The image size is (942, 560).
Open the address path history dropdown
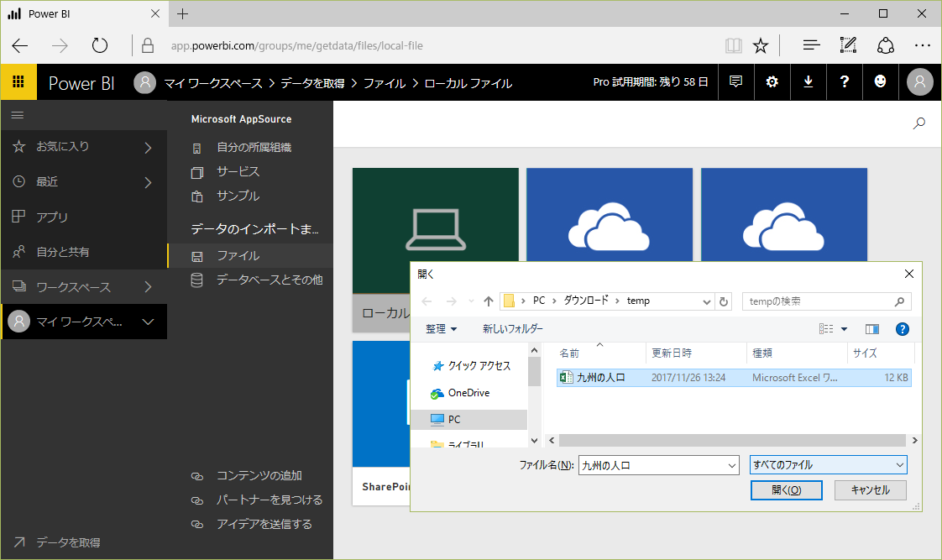707,301
